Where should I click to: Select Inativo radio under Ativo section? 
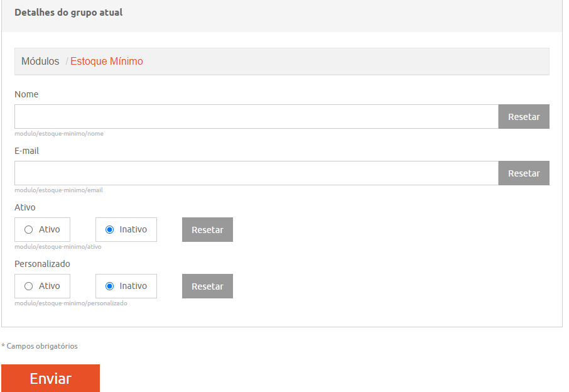click(x=109, y=230)
